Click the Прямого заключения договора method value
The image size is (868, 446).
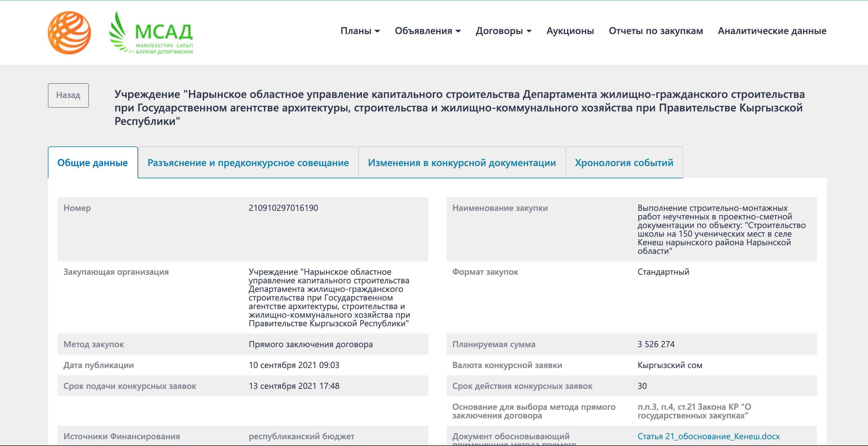[x=310, y=344]
